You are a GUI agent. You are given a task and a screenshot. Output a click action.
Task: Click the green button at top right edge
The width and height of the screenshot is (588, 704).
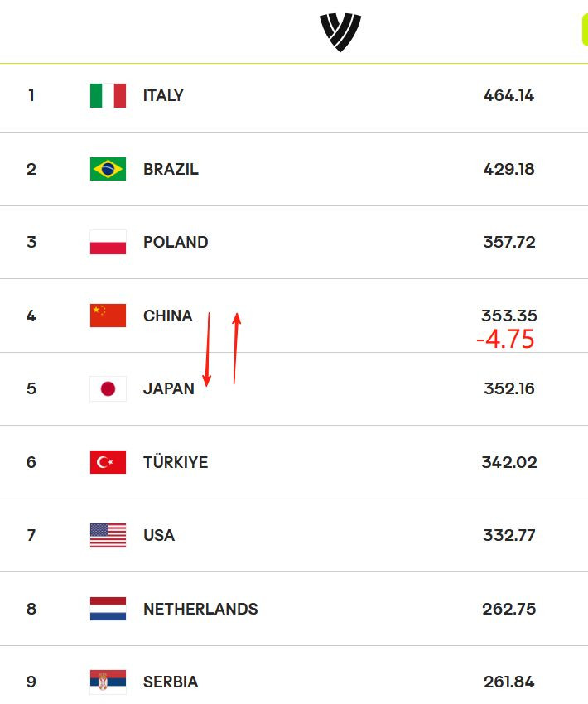point(585,30)
